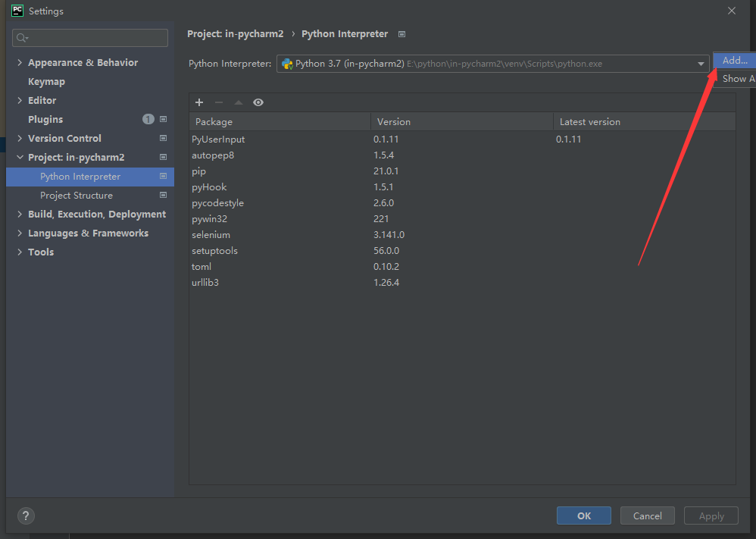The image size is (756, 539).
Task: Select Python Interpreter in the sidebar
Action: (x=90, y=177)
